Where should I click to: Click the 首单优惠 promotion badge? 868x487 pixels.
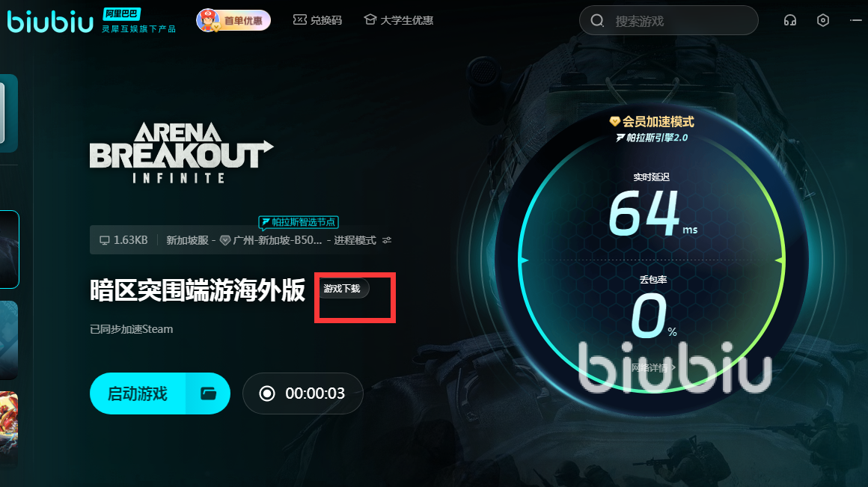[x=233, y=20]
